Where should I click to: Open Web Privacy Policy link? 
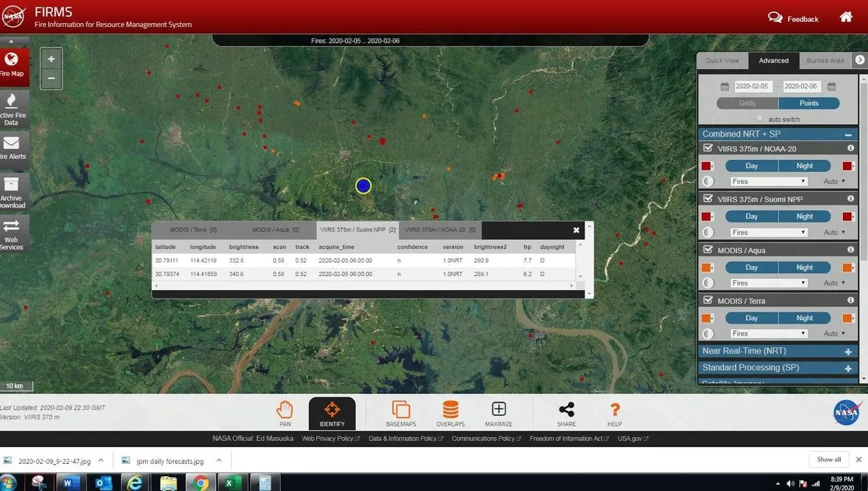(x=331, y=439)
